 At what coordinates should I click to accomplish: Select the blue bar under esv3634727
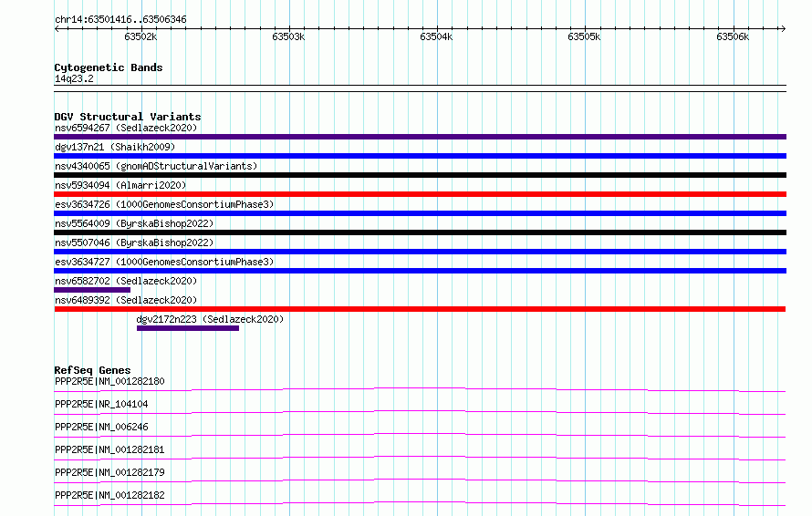point(420,271)
